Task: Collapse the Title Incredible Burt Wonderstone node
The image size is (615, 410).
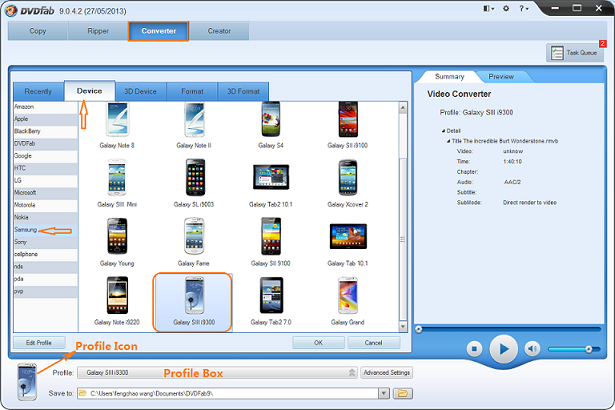Action: tap(449, 141)
